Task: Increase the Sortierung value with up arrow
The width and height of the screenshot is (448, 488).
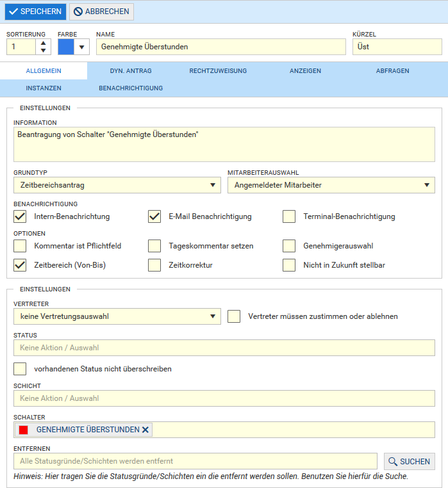Action: click(44, 44)
